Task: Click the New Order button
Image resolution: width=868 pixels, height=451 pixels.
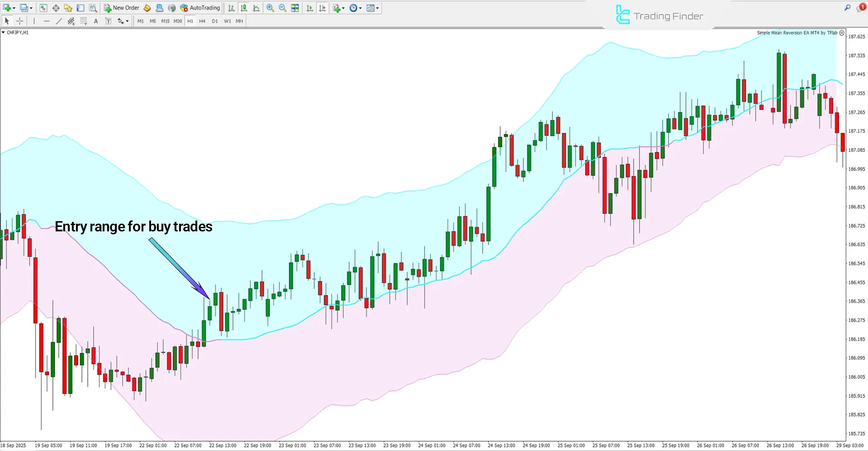Action: tap(121, 8)
